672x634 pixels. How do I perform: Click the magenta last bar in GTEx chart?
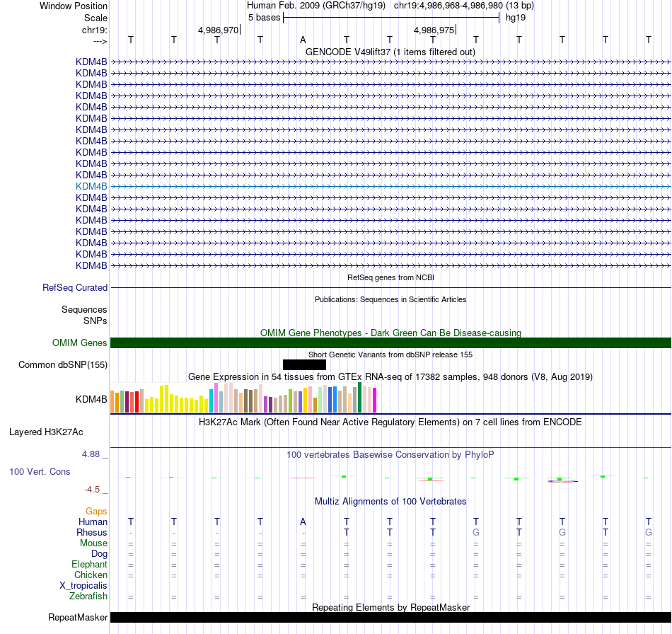(375, 400)
